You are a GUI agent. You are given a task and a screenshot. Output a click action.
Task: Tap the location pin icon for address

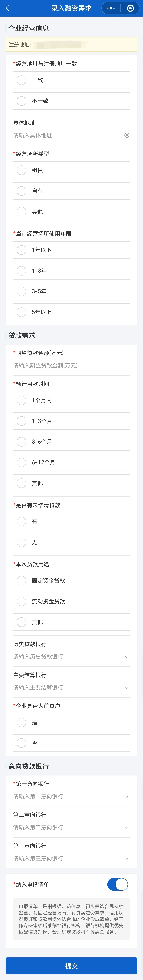coord(127,135)
